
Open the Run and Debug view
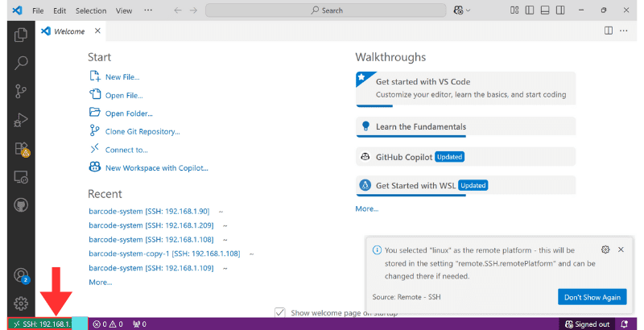click(x=22, y=120)
